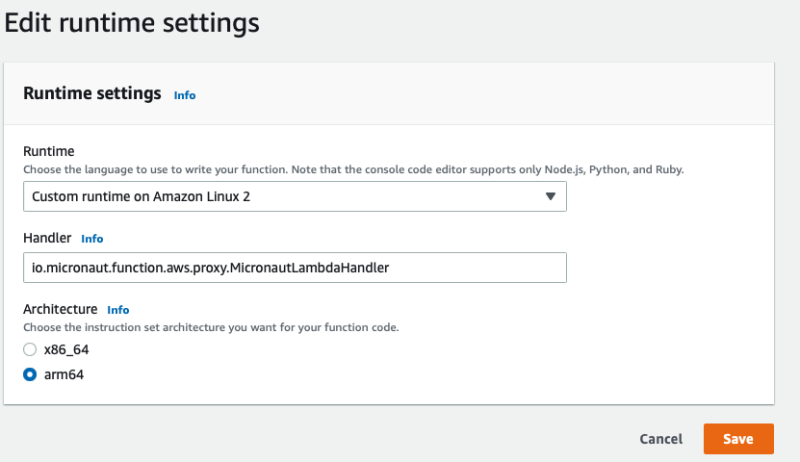Choose architecture via the x86_64 label text
800x462 pixels.
click(x=66, y=349)
